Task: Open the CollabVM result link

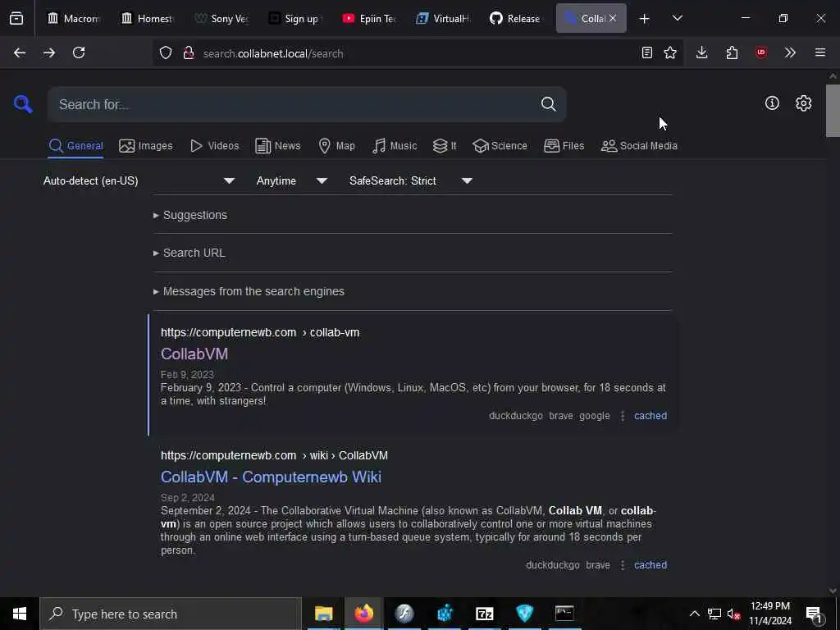Action: [194, 354]
